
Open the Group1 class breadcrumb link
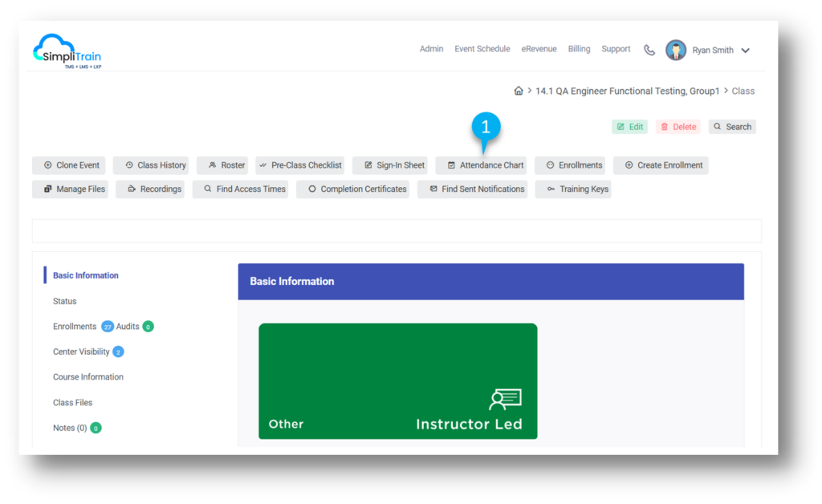tap(627, 91)
